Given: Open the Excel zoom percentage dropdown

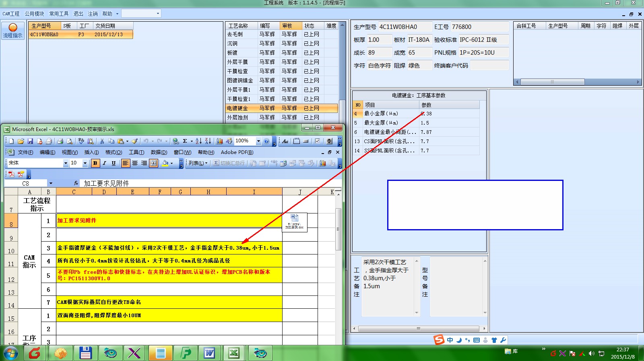Looking at the screenshot, I should pos(258,141).
